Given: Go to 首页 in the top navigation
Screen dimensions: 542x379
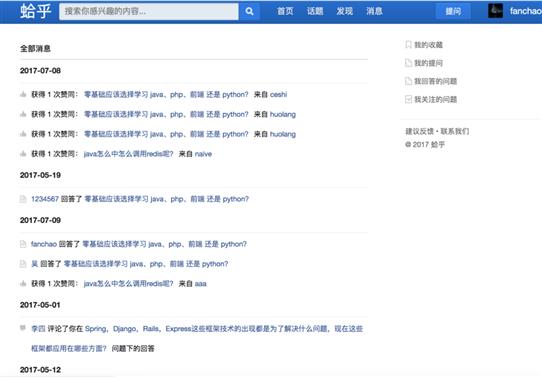Looking at the screenshot, I should click(x=285, y=11).
